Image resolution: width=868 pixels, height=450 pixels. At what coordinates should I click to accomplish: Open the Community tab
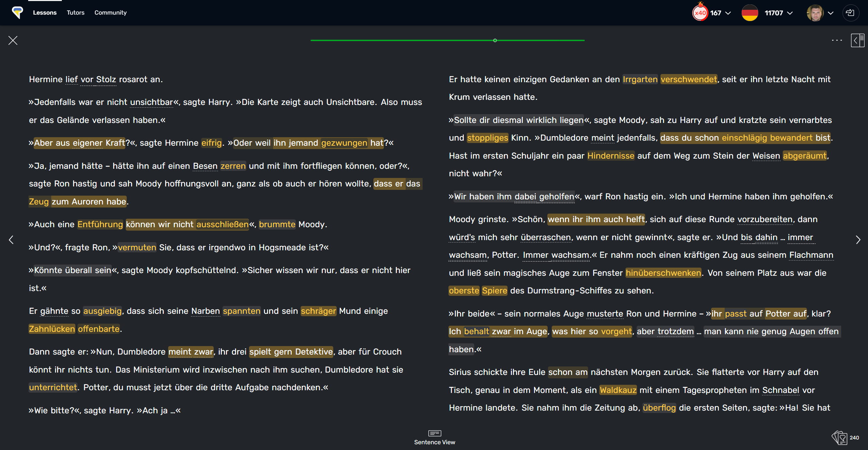click(x=110, y=13)
